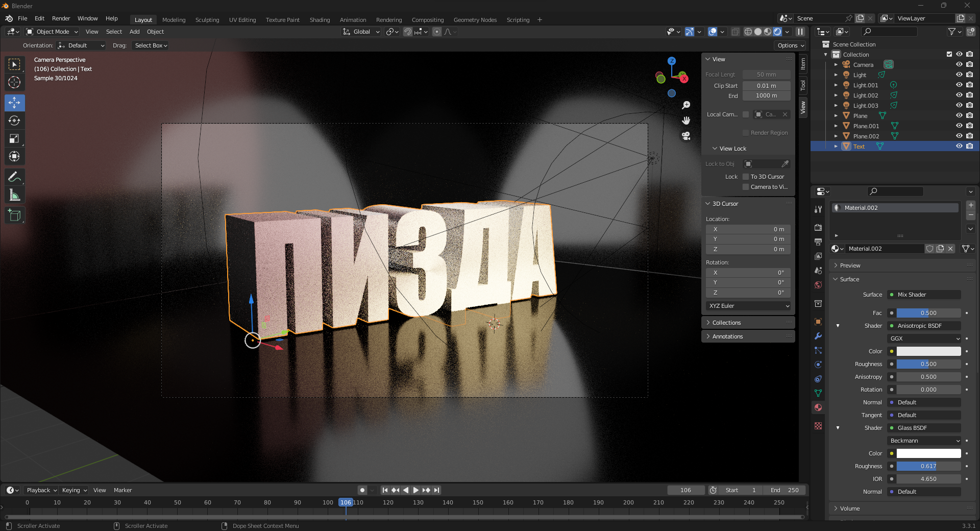980x531 pixels.
Task: Toggle camera view icon in viewport
Action: 686,136
